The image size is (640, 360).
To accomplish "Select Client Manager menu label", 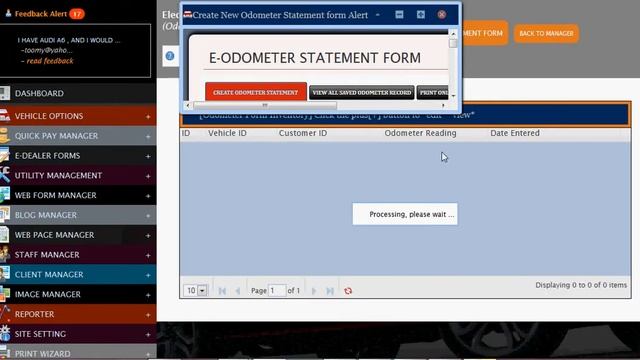I will [49, 274].
